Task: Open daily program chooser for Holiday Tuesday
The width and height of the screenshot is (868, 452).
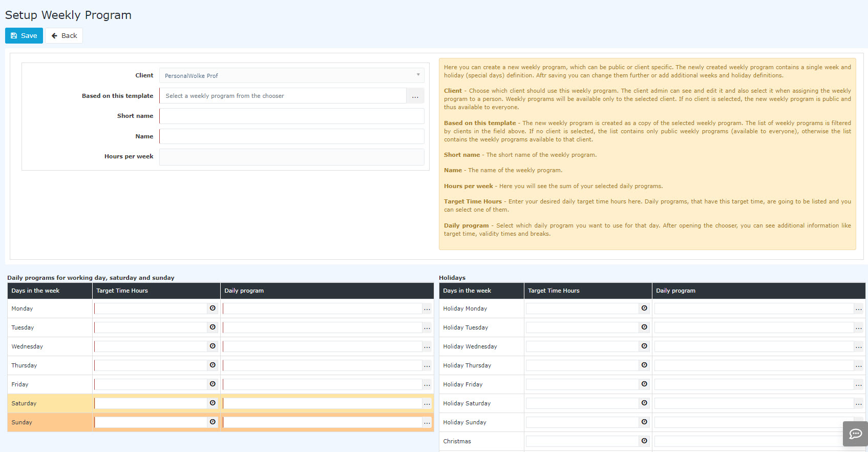Action: click(x=859, y=327)
